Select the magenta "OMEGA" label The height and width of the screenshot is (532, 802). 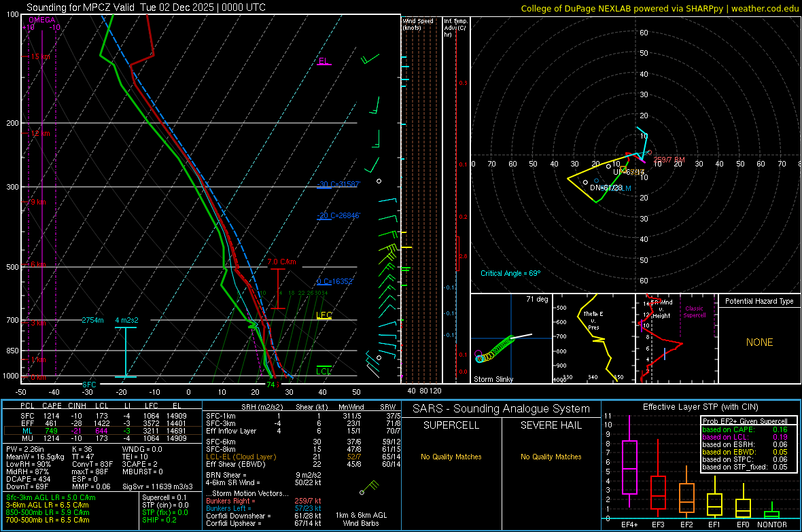coord(42,20)
